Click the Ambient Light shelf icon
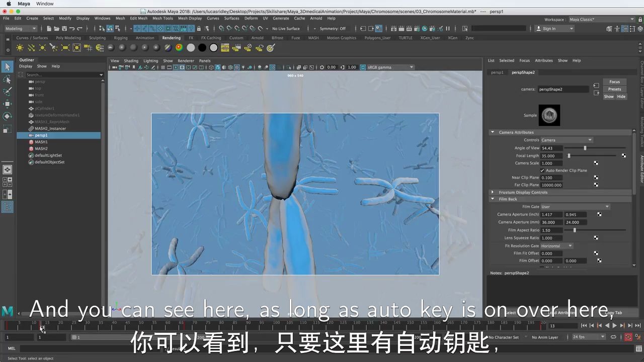 [20, 48]
